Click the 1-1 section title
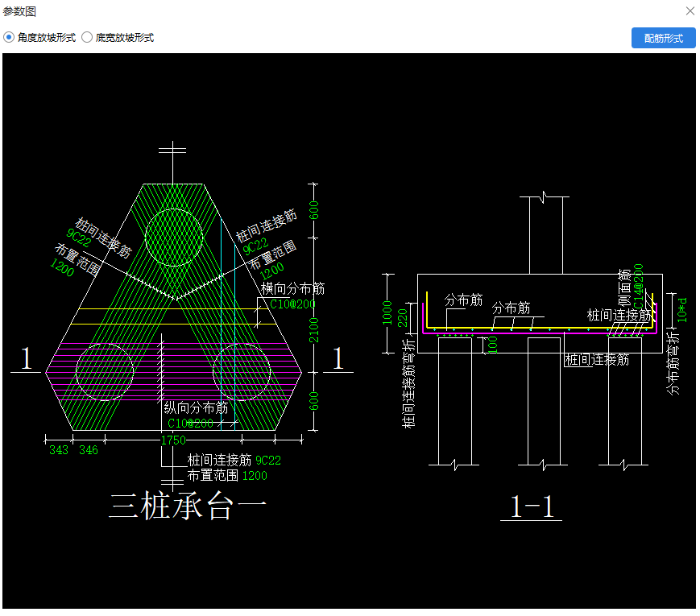Screen dimensions: 700x616 point(532,506)
